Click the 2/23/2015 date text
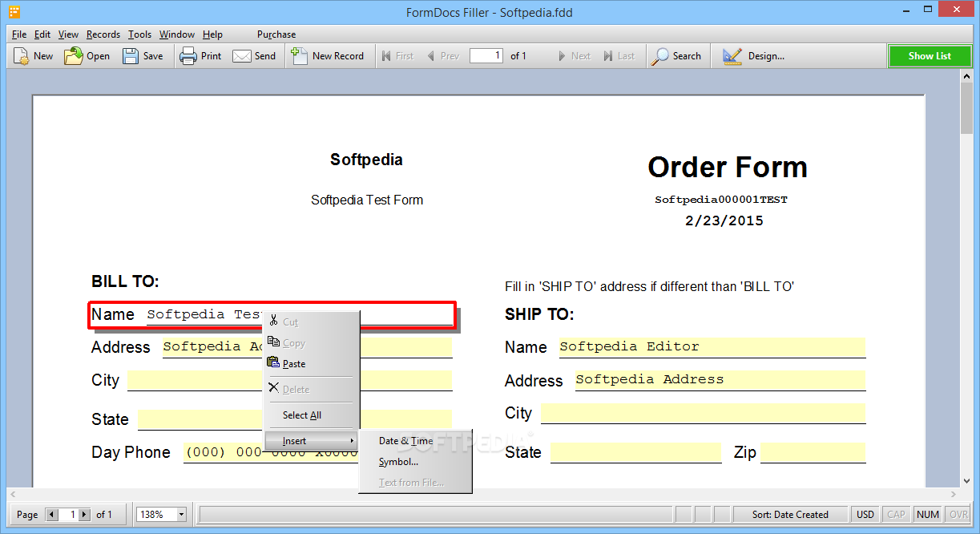This screenshot has width=980, height=534. (x=724, y=221)
